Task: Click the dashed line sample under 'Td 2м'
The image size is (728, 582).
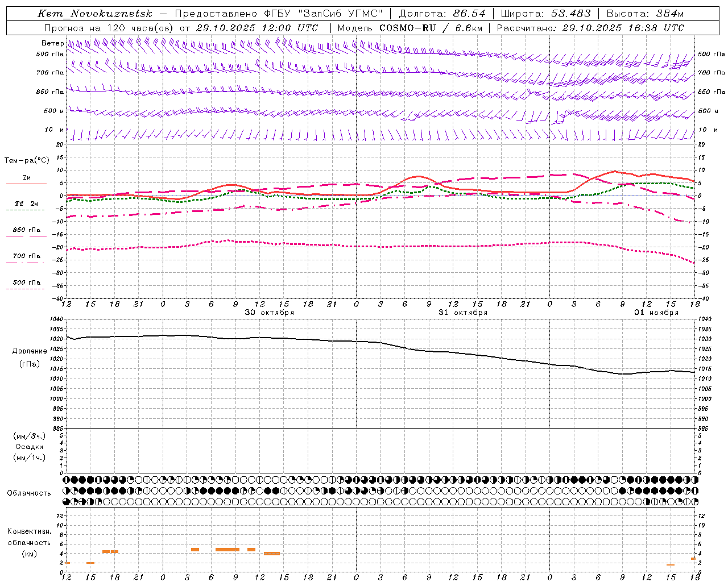Action: [25, 210]
